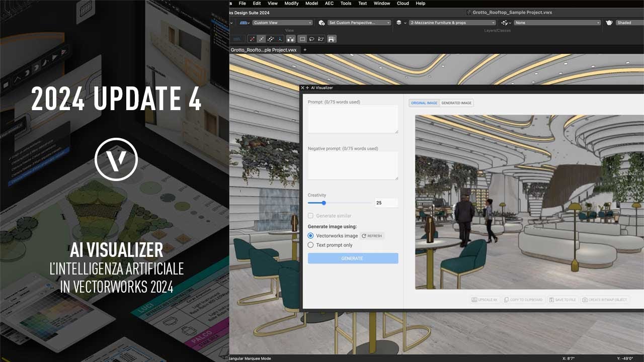The width and height of the screenshot is (644, 362).
Task: Open the File menu
Action: click(x=243, y=3)
